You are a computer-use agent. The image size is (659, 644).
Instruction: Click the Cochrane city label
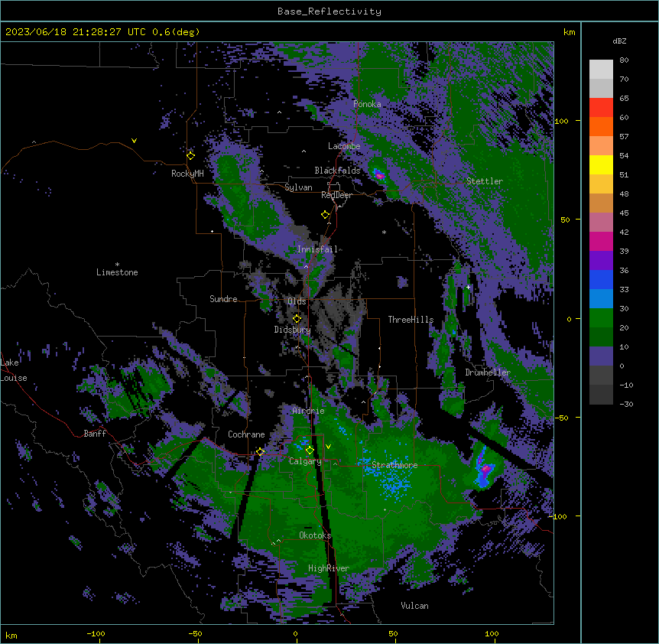click(246, 434)
